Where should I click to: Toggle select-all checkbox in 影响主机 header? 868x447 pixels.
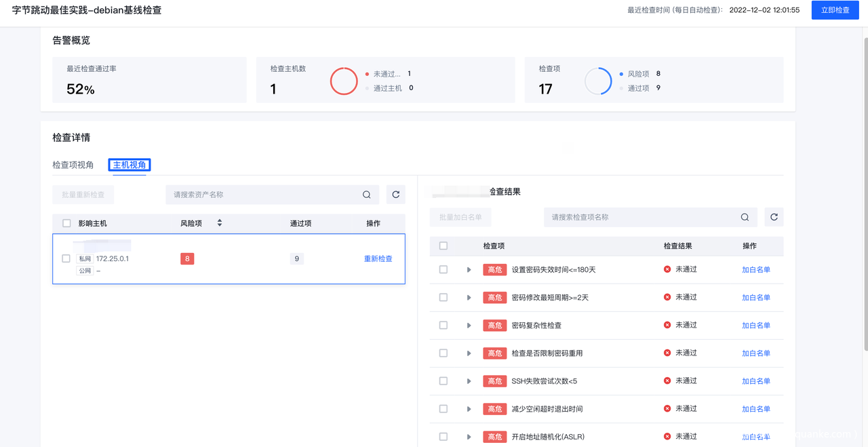66,223
